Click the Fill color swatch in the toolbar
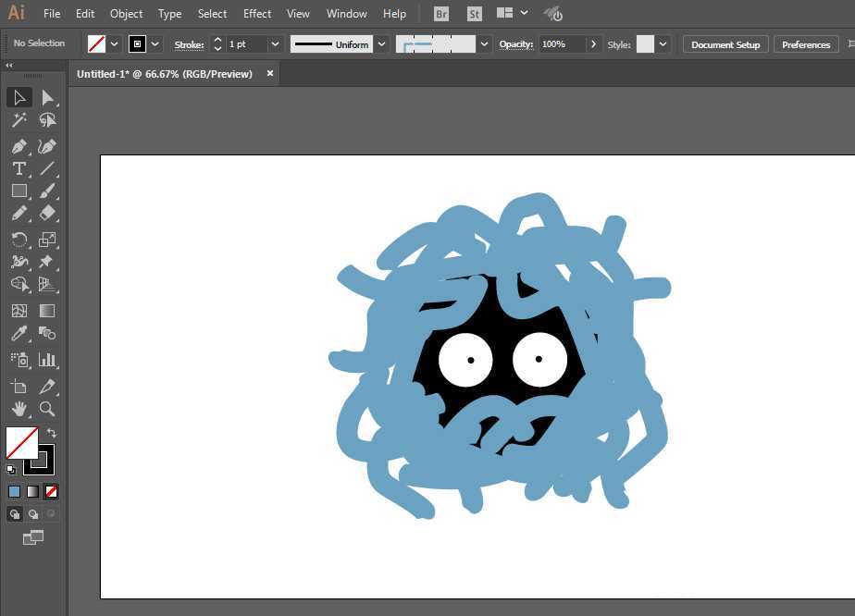This screenshot has width=855, height=616. 21,443
